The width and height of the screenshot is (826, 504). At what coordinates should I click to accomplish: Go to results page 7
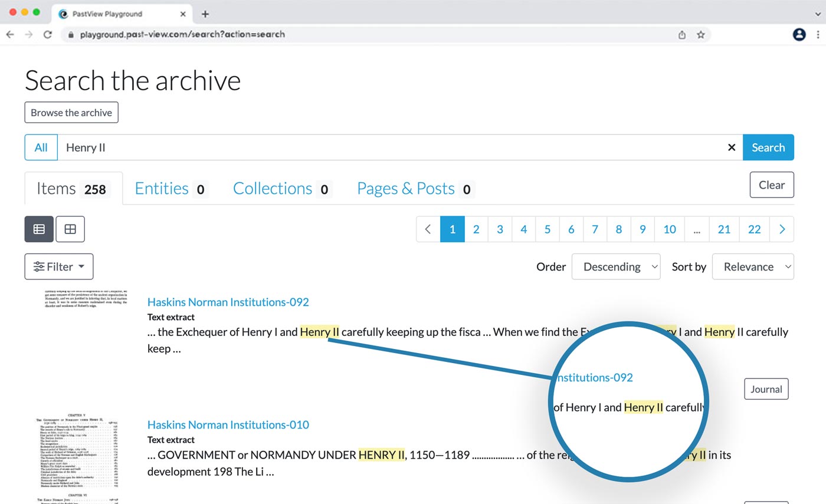(595, 229)
